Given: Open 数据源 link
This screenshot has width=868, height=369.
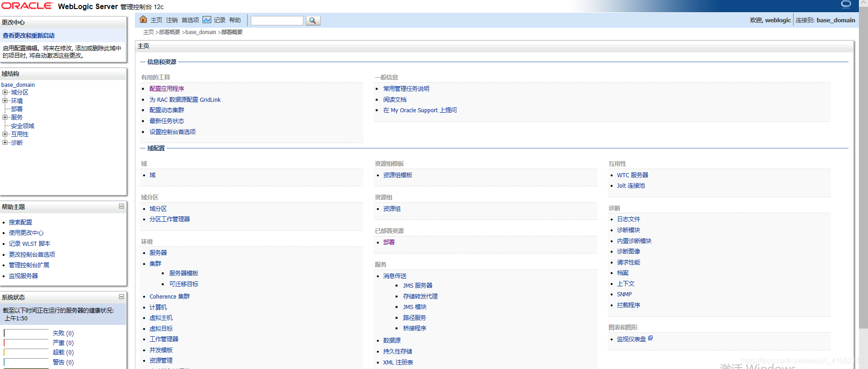Looking at the screenshot, I should pos(392,340).
